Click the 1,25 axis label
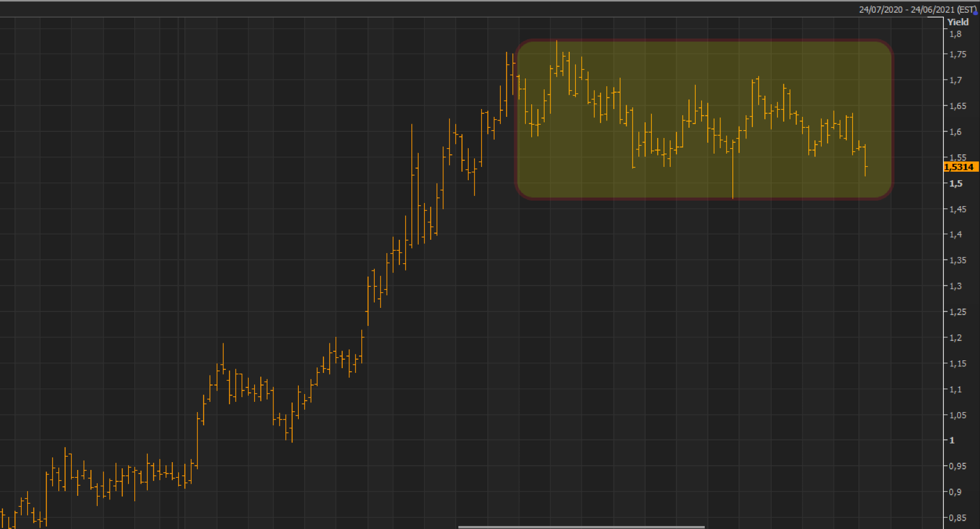Viewport: 980px width, 529px height. [958, 312]
